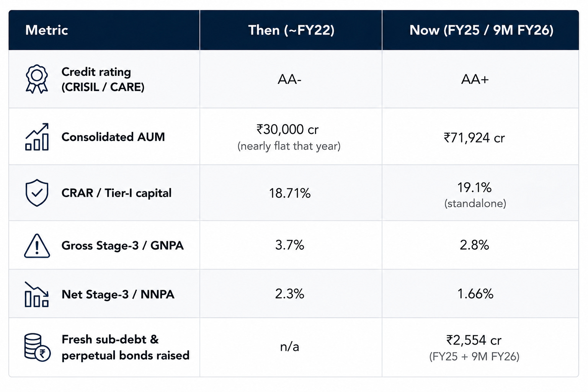Click the Fresh sub-debt & perpetual bonds label
The width and height of the screenshot is (588, 392).
(x=126, y=347)
